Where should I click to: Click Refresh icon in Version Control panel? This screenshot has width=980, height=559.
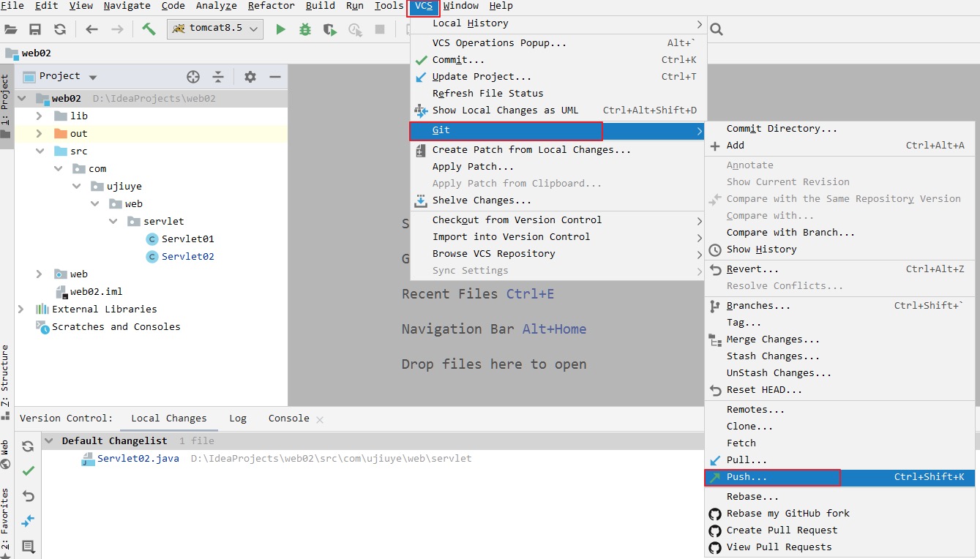coord(28,446)
